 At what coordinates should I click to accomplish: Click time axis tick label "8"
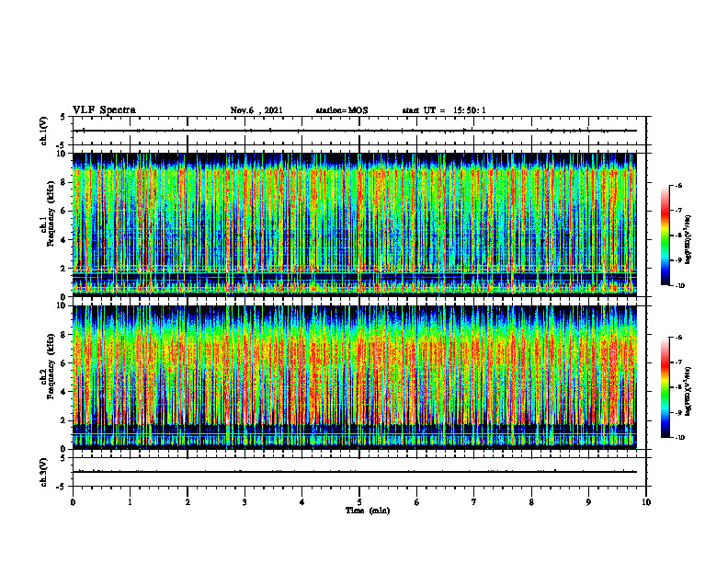[531, 502]
